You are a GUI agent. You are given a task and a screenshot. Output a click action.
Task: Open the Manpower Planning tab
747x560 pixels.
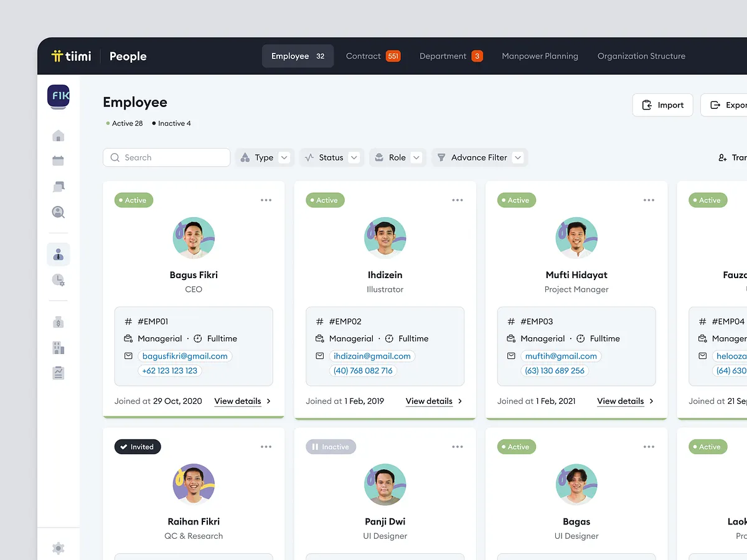(540, 56)
